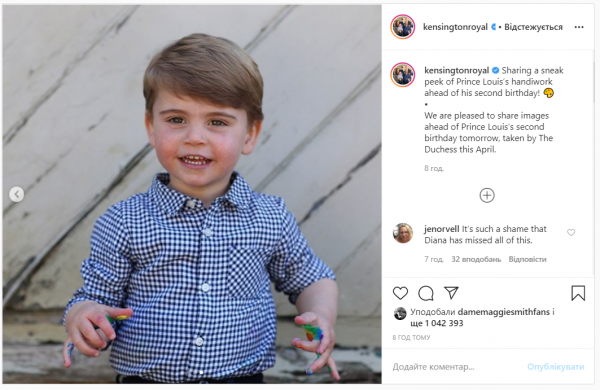
Task: Save the post with the bookmark icon
Action: click(578, 293)
